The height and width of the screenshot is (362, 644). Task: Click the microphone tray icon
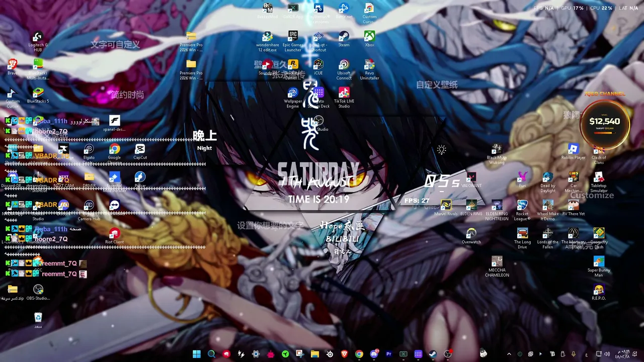574,354
